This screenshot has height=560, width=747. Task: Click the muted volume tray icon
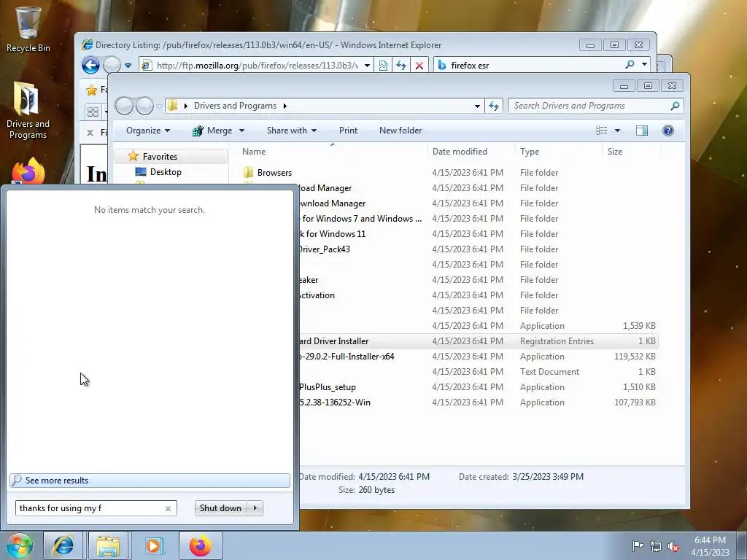tap(673, 546)
